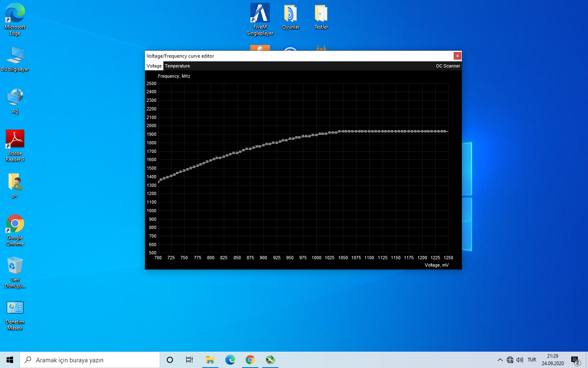This screenshot has height=368, width=588.
Task: Select Denetim Masası control panel icon
Action: 15,315
